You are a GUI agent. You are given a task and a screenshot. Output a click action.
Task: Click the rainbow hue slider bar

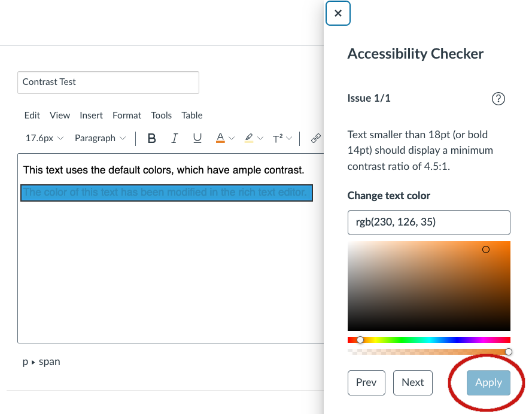click(428, 340)
